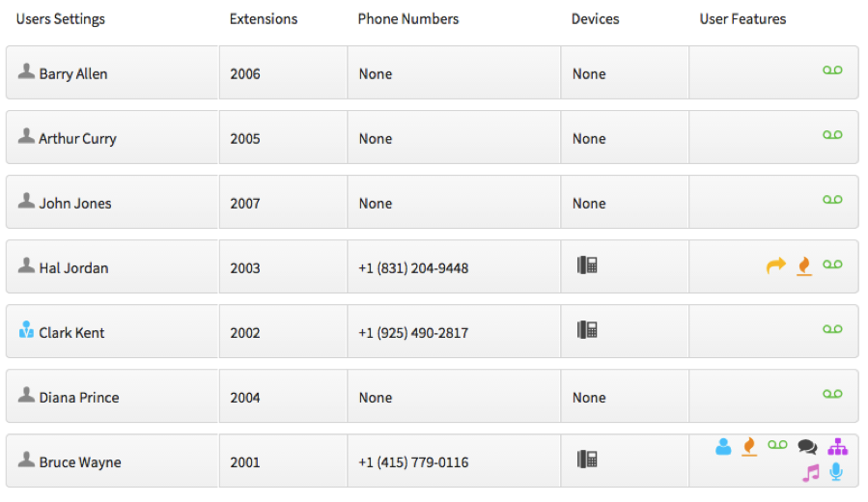Click Bruce Wayne's blue microphone recording icon

(836, 471)
